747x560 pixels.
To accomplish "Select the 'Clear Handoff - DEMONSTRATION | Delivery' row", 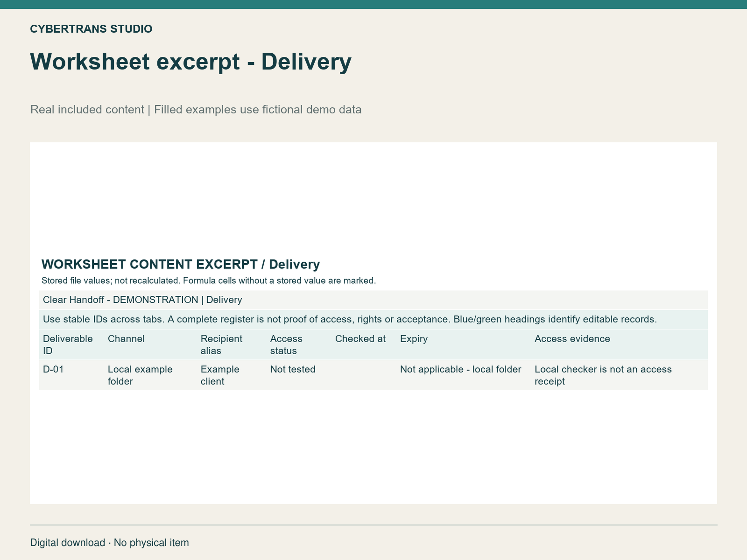I will pyautogui.click(x=373, y=300).
